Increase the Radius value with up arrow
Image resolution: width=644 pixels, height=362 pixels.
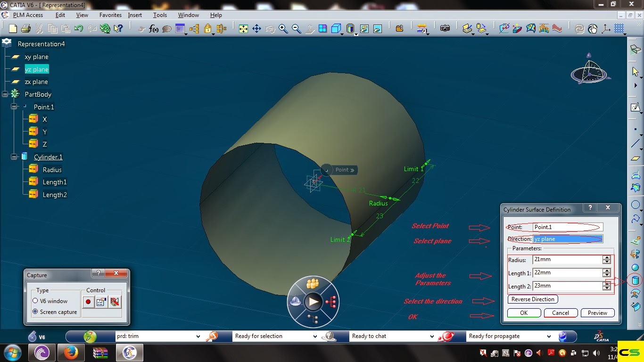tap(607, 257)
